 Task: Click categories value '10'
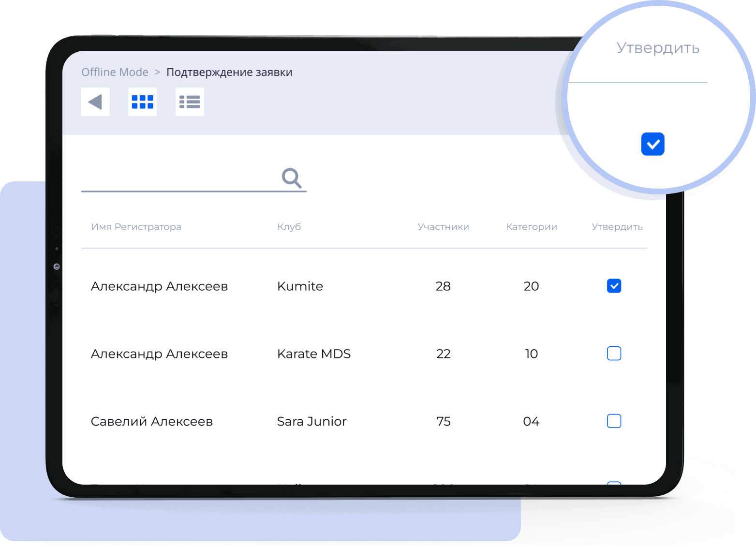coord(531,354)
